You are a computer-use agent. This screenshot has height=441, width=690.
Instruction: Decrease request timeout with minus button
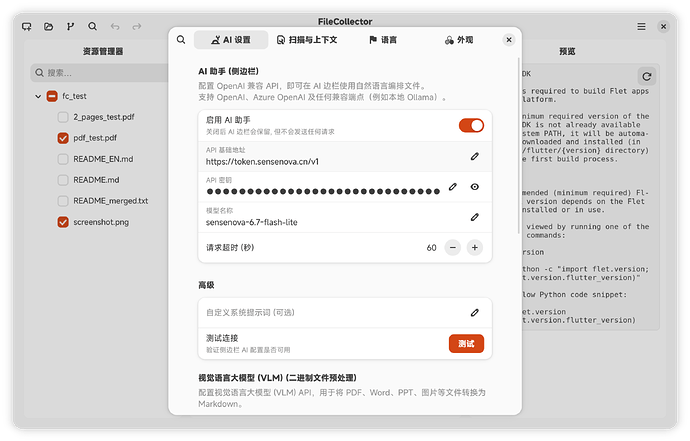[x=452, y=247]
